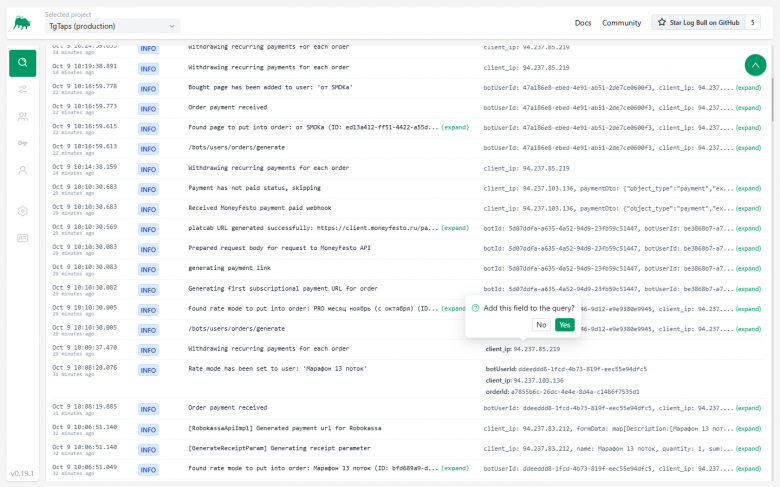This screenshot has width=780, height=487.
Task: Open the API keys icon in sidebar
Action: tap(22, 144)
